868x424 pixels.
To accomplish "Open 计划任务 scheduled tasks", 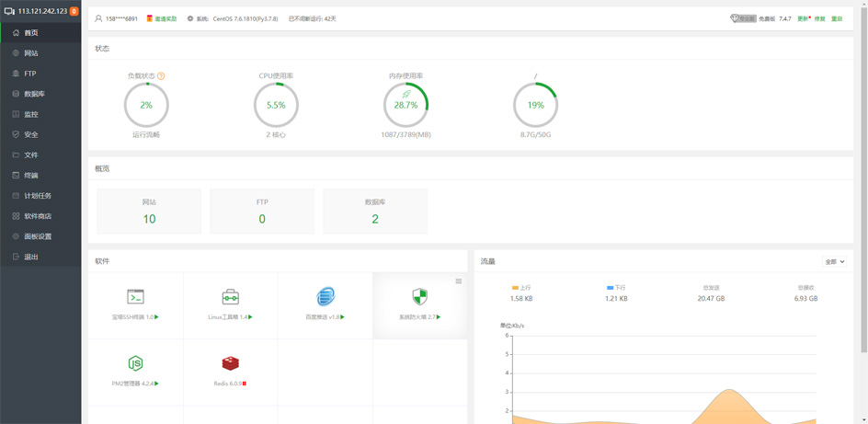I will point(40,195).
